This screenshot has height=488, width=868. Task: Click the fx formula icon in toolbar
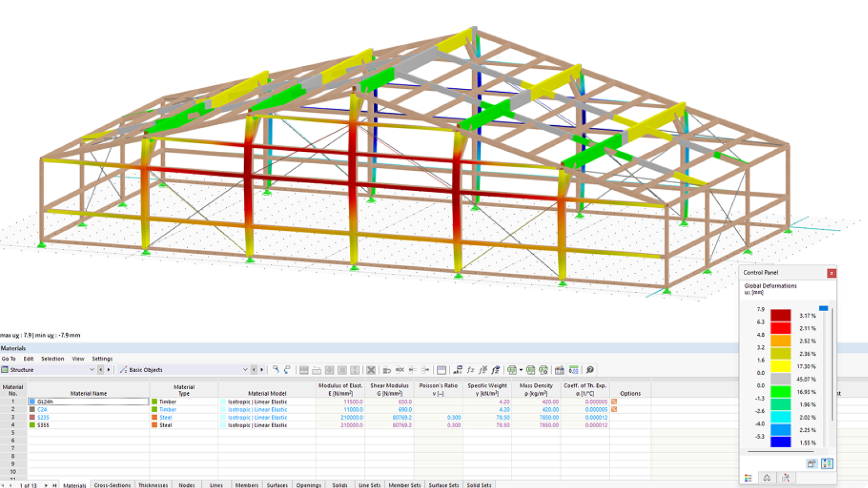(470, 370)
